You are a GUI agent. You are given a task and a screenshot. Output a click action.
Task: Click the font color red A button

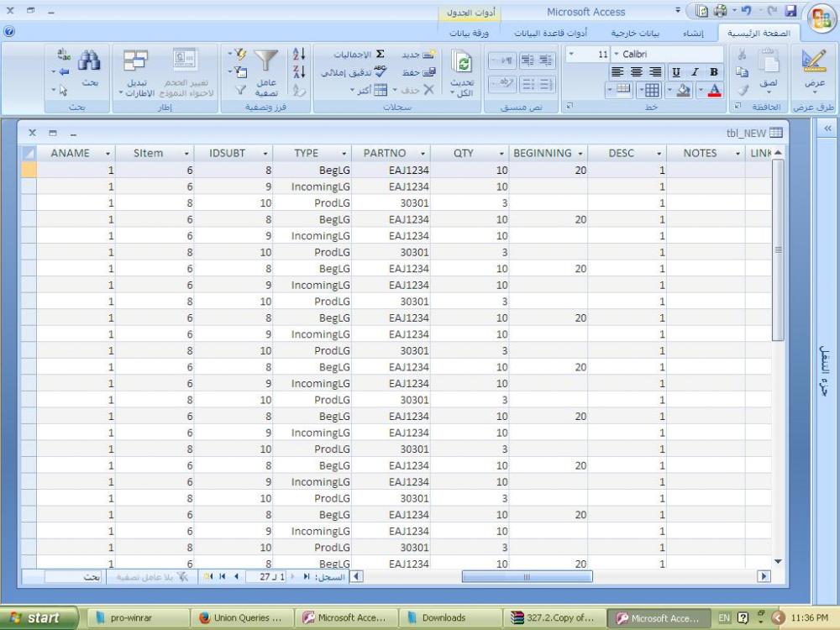pyautogui.click(x=714, y=90)
